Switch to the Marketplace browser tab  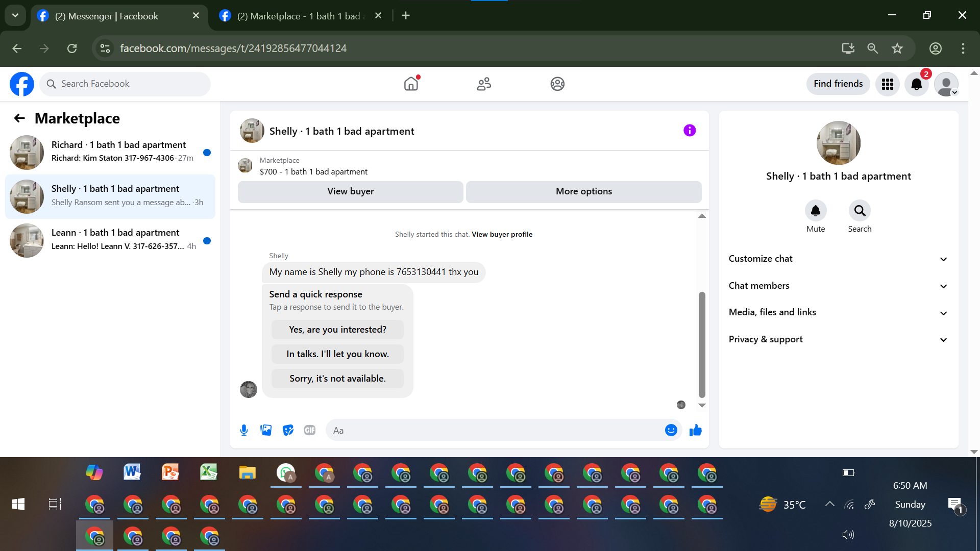point(299,16)
